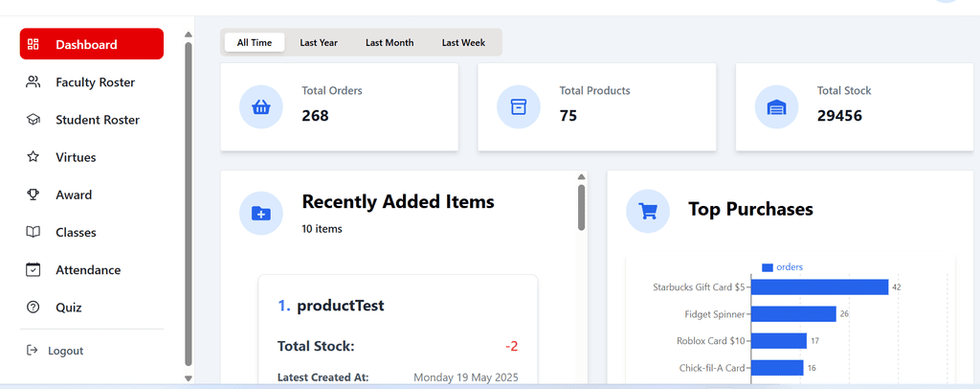
Task: Click the Starbucks Gift Card $5 bar
Action: [x=819, y=286]
